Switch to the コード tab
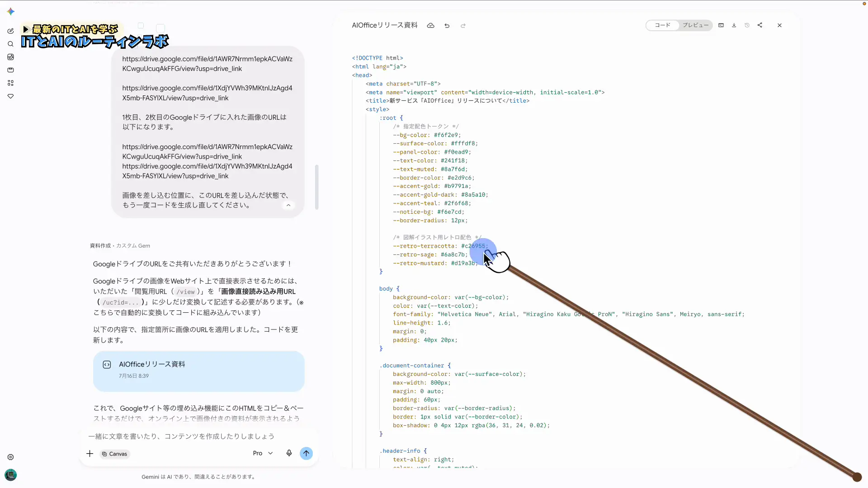Viewport: 868px width, 488px height. (x=663, y=25)
